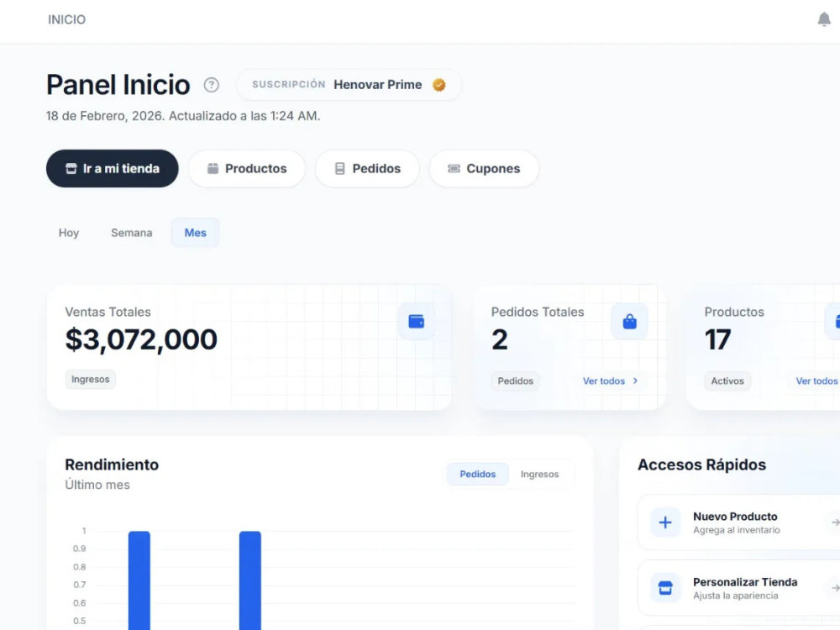Viewport: 840px width, 630px height.
Task: Open the Productos section button
Action: coord(247,168)
